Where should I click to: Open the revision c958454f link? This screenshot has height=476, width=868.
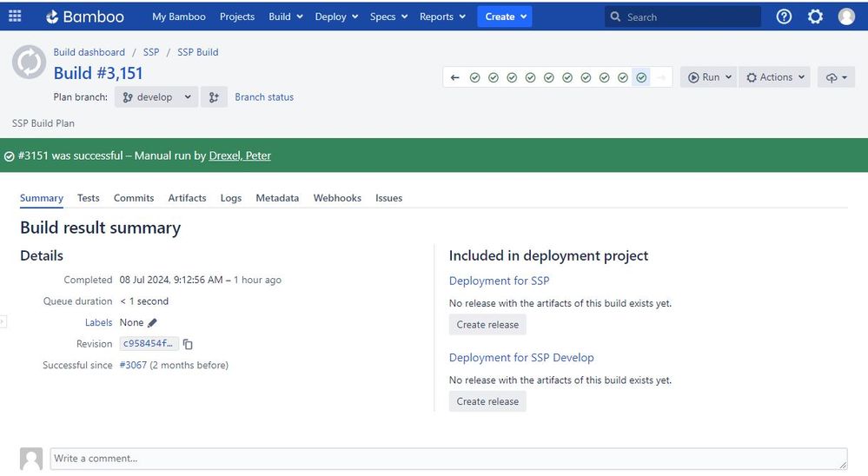pyautogui.click(x=148, y=344)
